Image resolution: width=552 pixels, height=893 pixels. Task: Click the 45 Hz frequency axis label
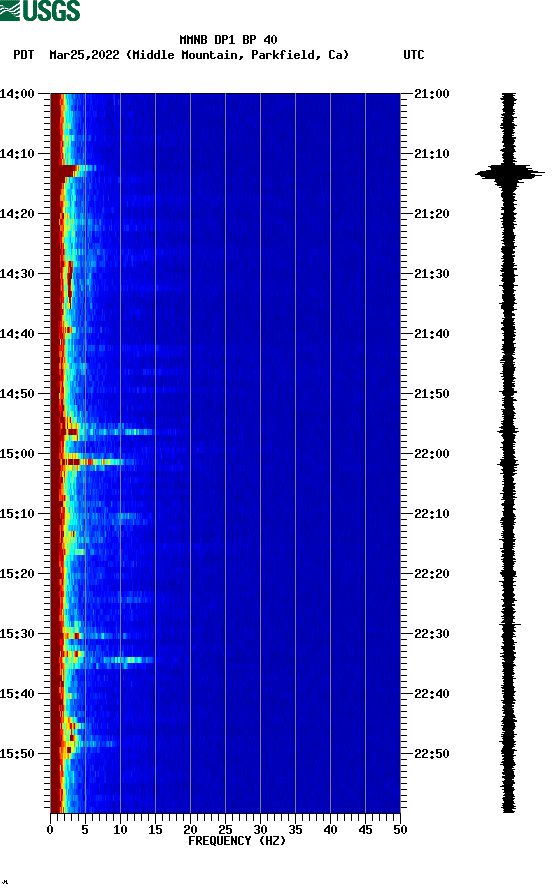[365, 830]
